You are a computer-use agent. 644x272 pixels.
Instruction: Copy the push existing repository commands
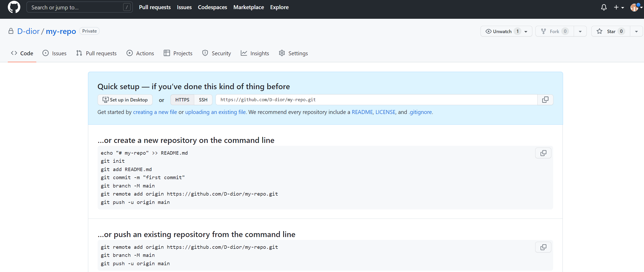coord(543,247)
